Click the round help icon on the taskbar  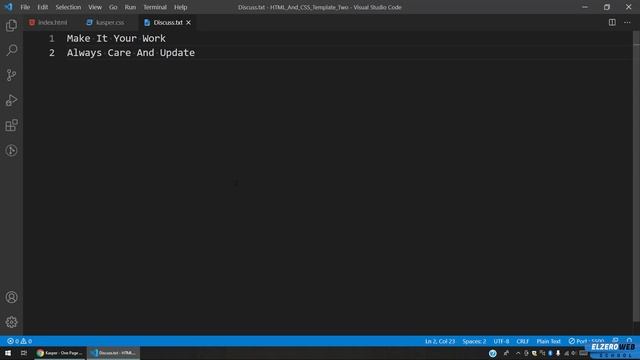point(493,353)
